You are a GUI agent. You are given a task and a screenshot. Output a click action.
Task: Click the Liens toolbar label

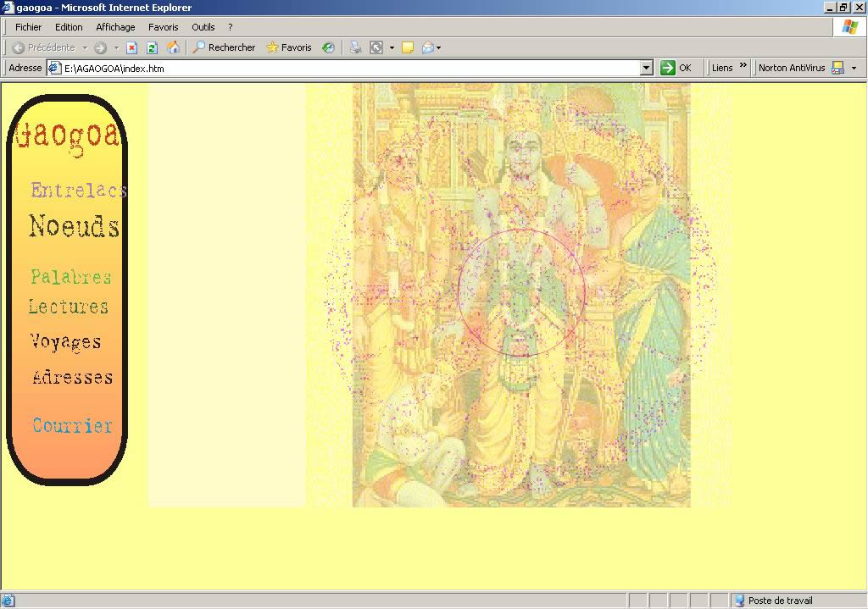point(722,68)
